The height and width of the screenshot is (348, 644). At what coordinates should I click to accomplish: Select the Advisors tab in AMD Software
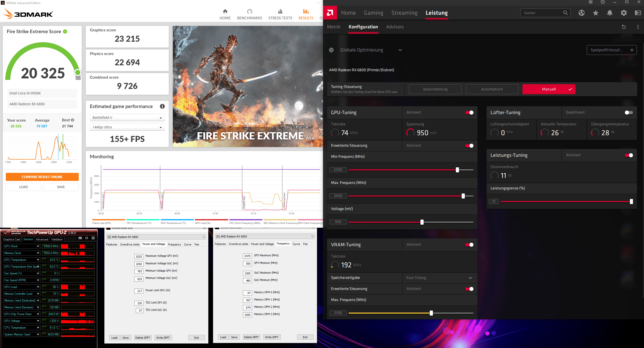click(x=395, y=27)
